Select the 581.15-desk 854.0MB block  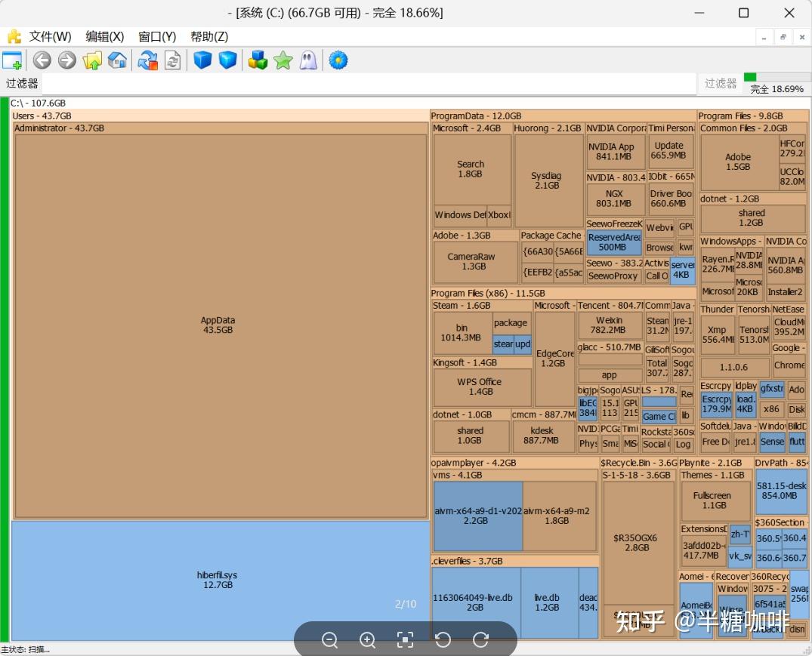(x=781, y=491)
